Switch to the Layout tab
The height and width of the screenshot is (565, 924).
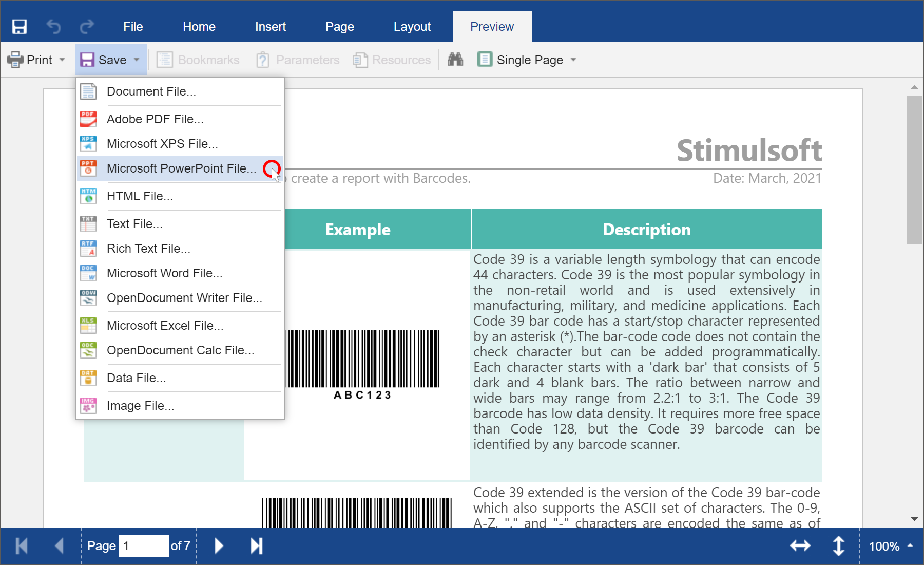(412, 27)
